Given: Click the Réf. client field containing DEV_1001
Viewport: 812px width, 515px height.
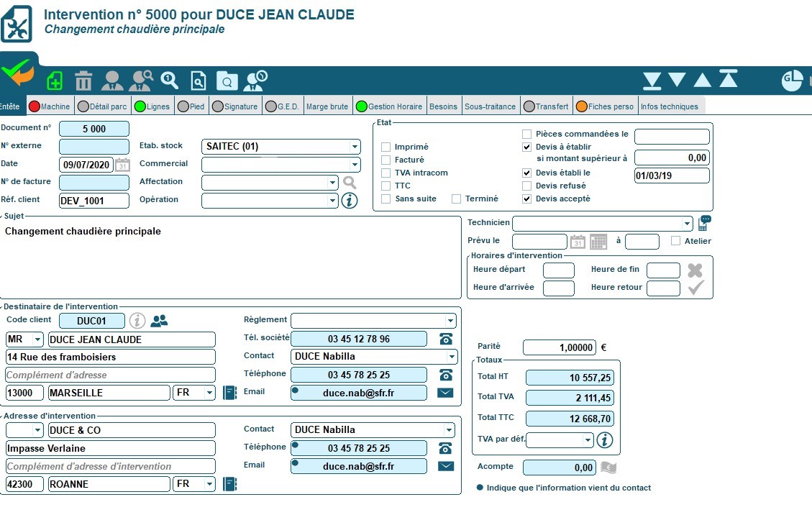Looking at the screenshot, I should [93, 201].
